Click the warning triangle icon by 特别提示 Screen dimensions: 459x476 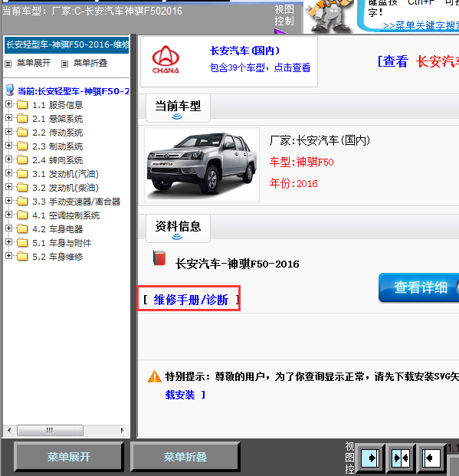point(155,376)
